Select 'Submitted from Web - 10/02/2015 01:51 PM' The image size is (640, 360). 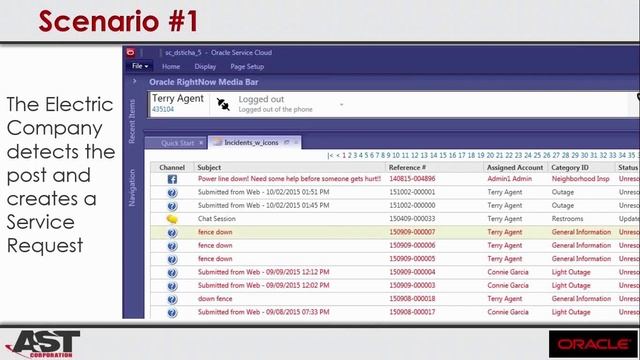[x=264, y=192]
